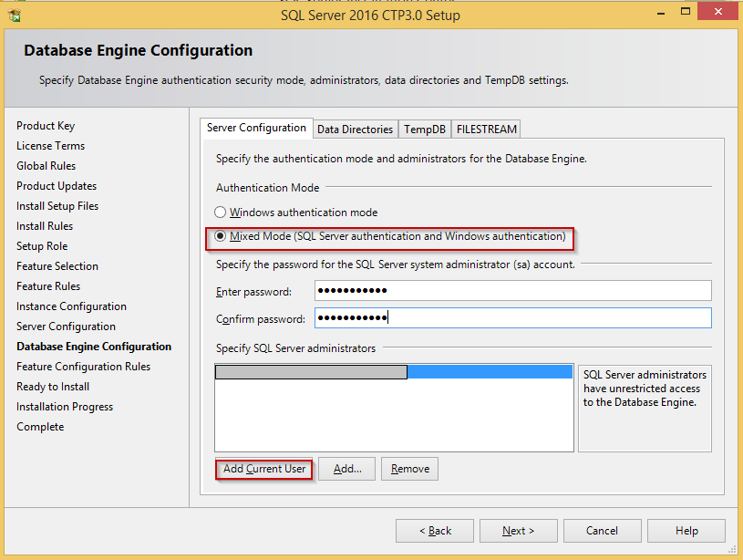Click Installation Progress step in sidebar

(65, 407)
